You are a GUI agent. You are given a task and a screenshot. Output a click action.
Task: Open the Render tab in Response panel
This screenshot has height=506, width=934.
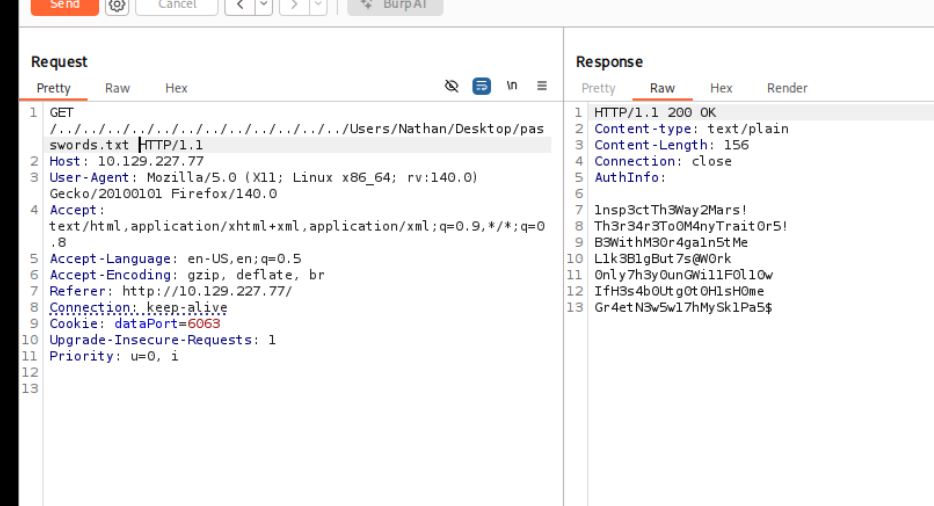tap(787, 88)
